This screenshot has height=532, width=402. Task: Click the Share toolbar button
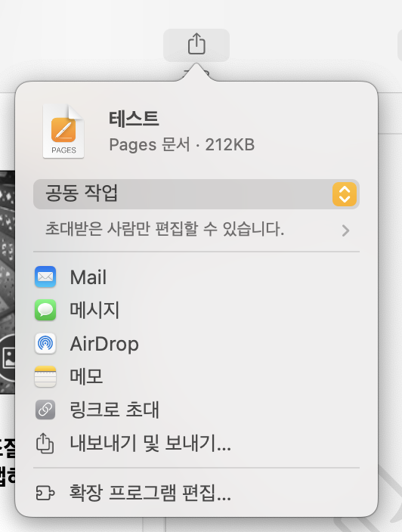pos(196,45)
